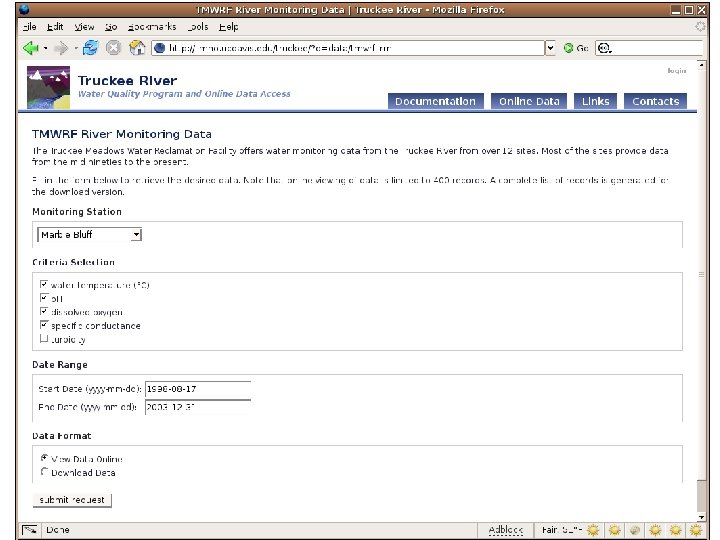This screenshot has width=720, height=540.
Task: Click the last sun icon in the status bar
Action: [x=696, y=530]
